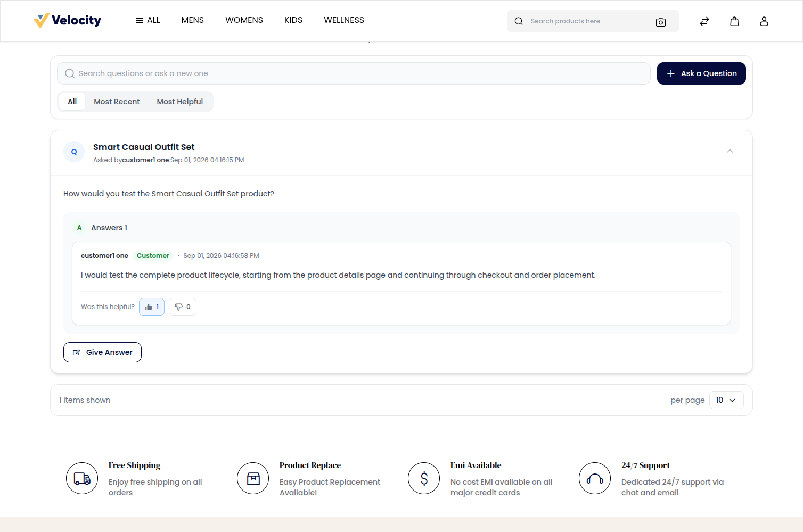
Task: Open the user account icon
Action: point(764,21)
